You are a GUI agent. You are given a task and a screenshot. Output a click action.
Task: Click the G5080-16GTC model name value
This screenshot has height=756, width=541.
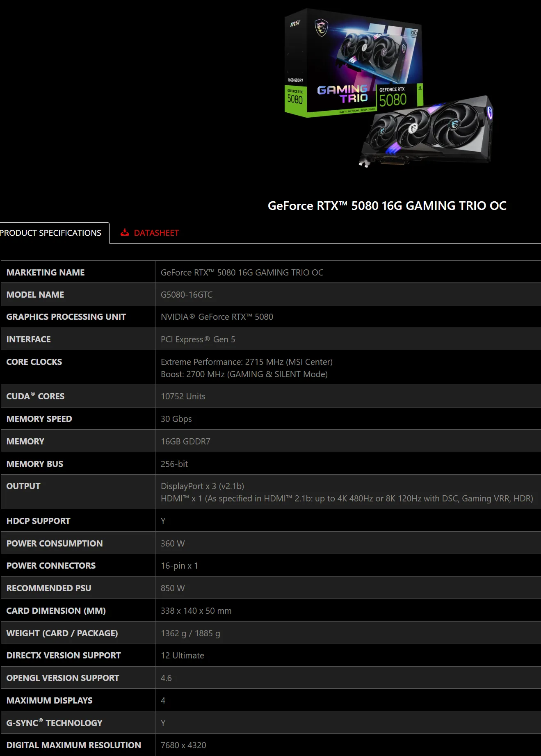[x=187, y=295]
